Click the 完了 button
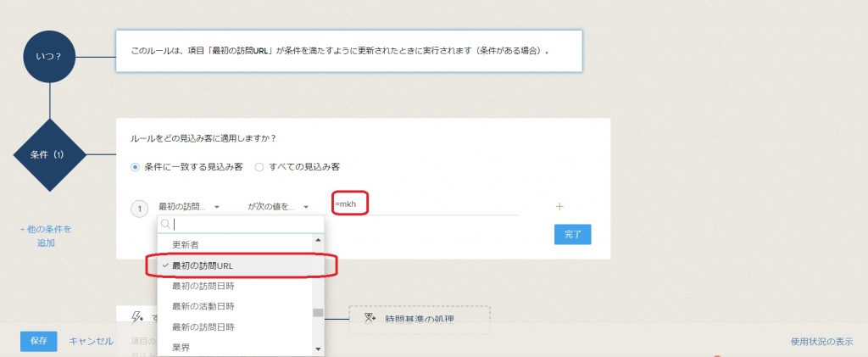 point(572,234)
